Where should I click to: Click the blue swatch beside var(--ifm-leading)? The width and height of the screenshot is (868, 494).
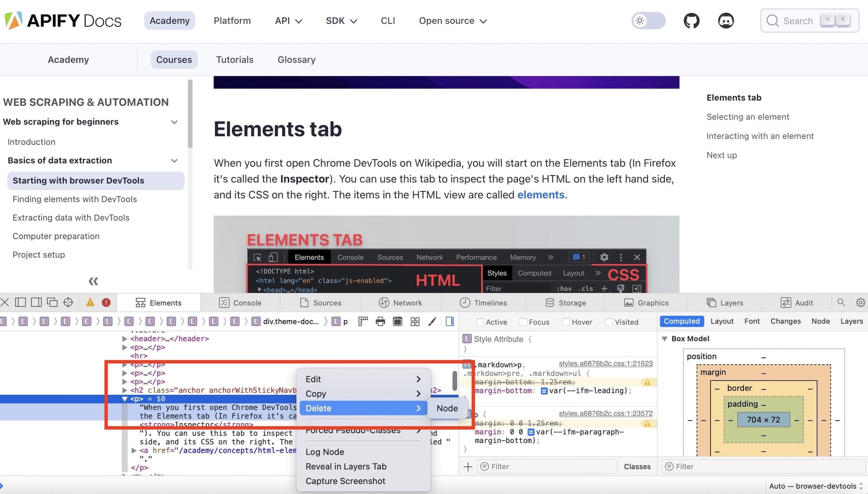click(x=544, y=391)
